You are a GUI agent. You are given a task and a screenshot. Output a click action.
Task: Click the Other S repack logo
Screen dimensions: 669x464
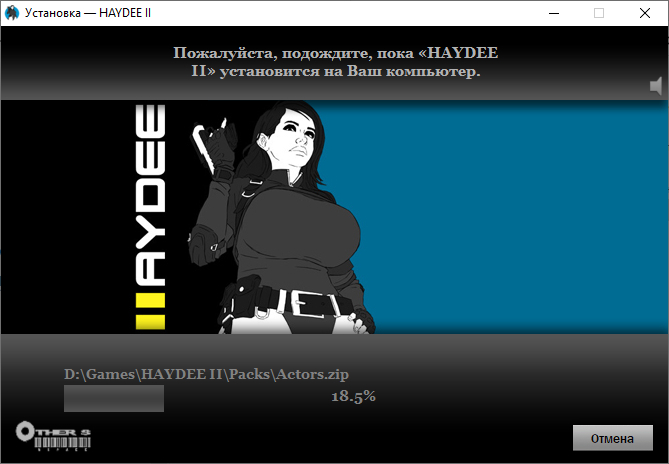[53, 436]
